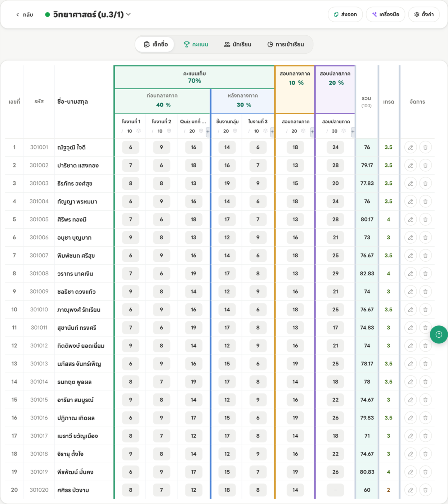Expand the วิทยาศาสตร์ (ม.3/1) class dropdown

pos(129,14)
